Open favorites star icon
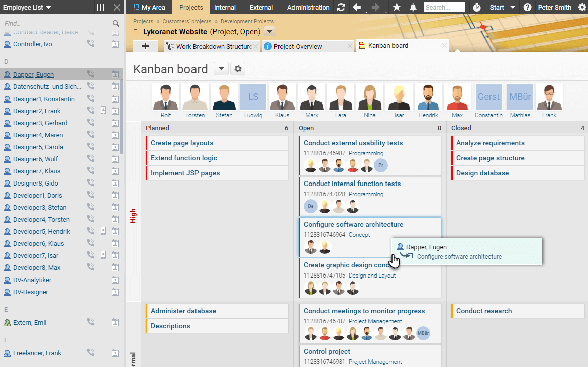The width and height of the screenshot is (588, 367). click(x=397, y=7)
